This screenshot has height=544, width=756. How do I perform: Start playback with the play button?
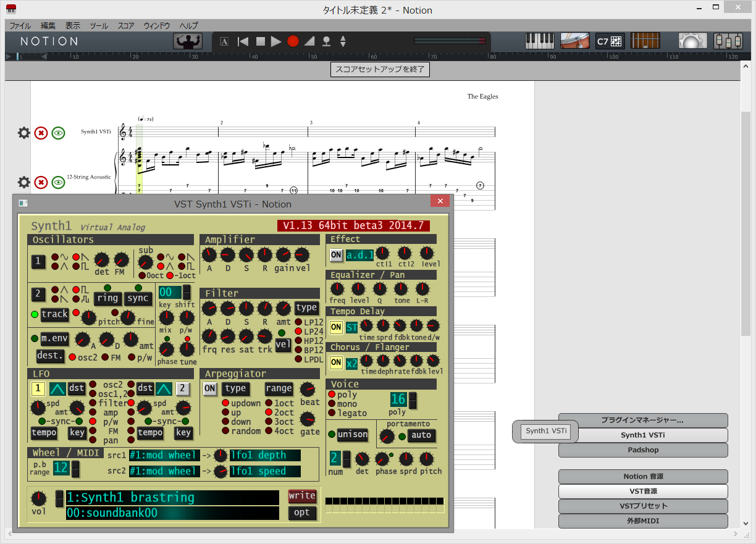pos(276,41)
